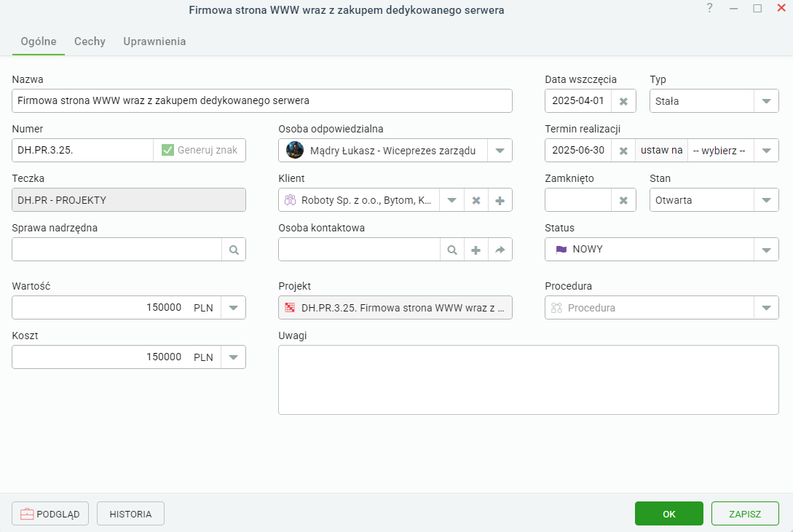Viewport: 793px width, 532px height.
Task: Click into the Numer input field
Action: point(82,151)
